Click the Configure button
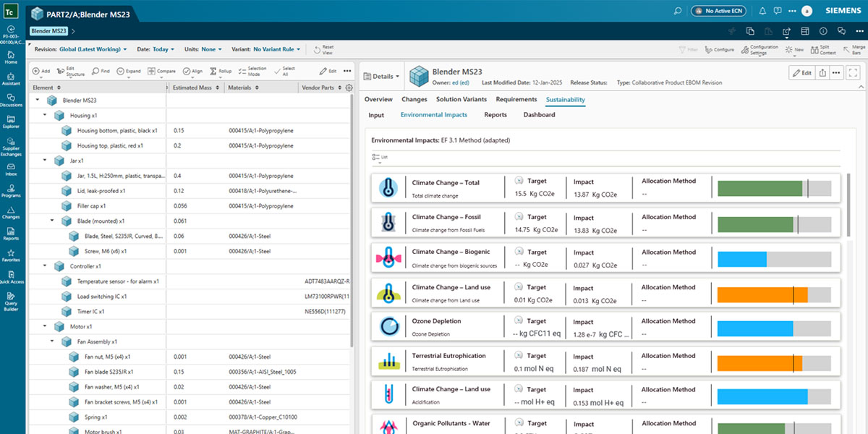This screenshot has height=434, width=868. (x=719, y=50)
